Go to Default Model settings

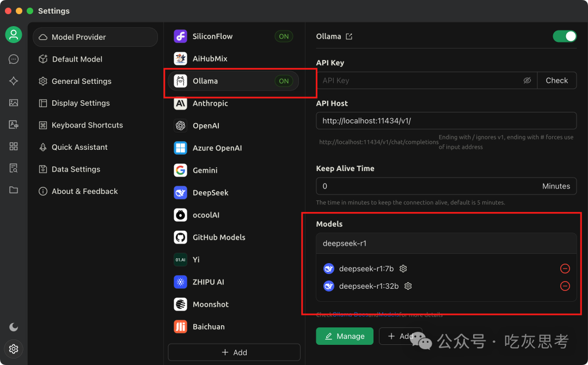(x=95, y=59)
